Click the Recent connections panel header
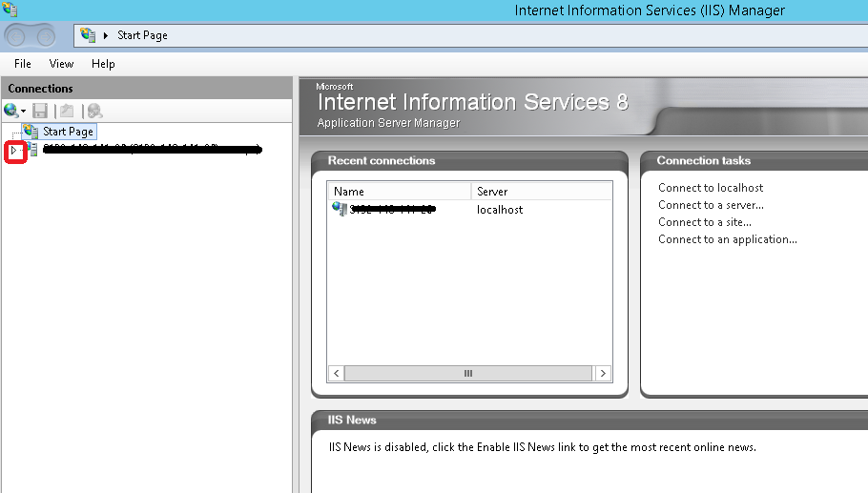Viewport: 868px width, 493px height. (x=469, y=160)
